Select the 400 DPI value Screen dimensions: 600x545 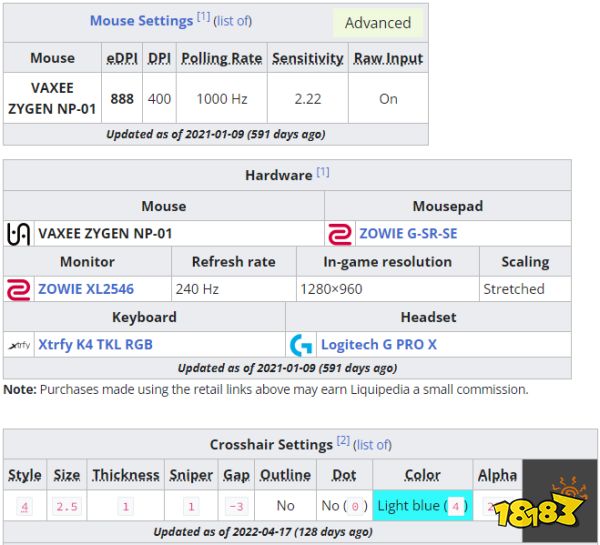[x=159, y=99]
